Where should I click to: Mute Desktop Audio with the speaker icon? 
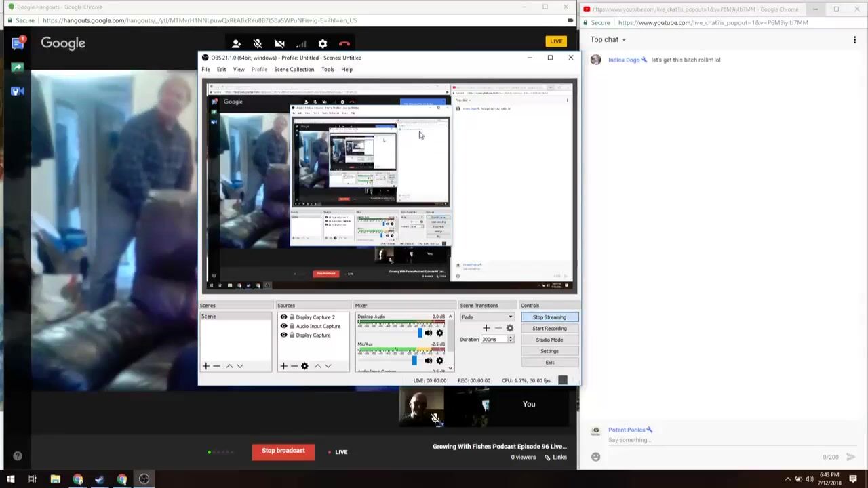click(x=429, y=333)
